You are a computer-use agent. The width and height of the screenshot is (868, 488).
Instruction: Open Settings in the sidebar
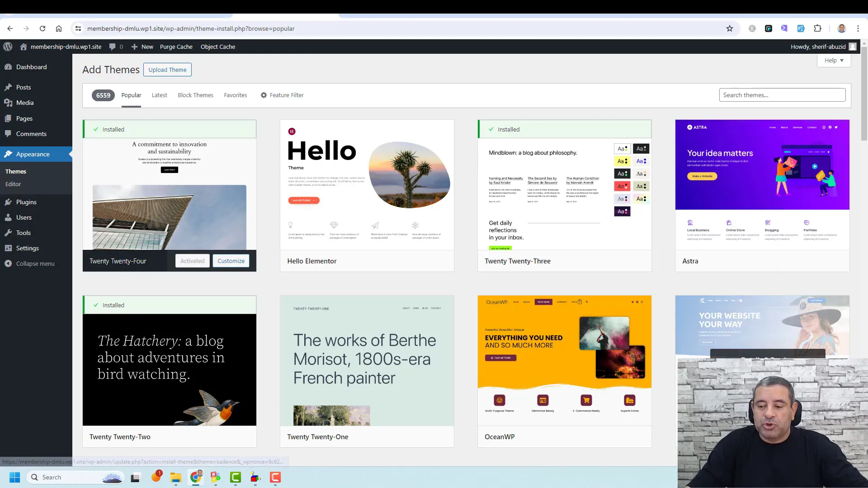(36, 248)
